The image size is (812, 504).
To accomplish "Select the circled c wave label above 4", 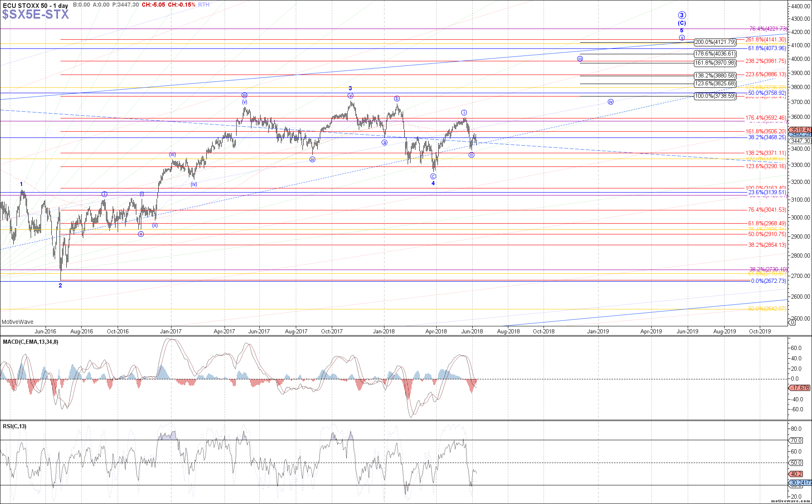I will pos(433,176).
